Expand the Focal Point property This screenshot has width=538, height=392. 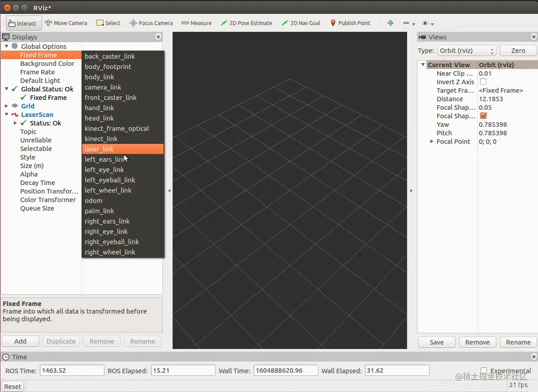tap(432, 142)
